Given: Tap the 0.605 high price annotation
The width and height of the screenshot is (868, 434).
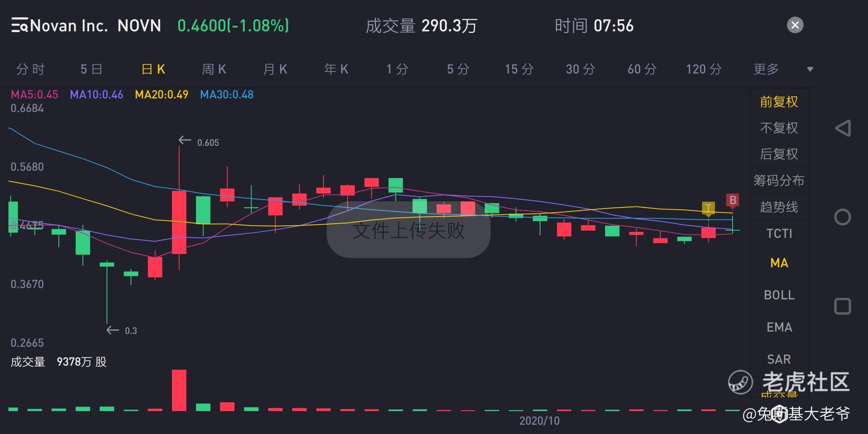Looking at the screenshot, I should 208,143.
